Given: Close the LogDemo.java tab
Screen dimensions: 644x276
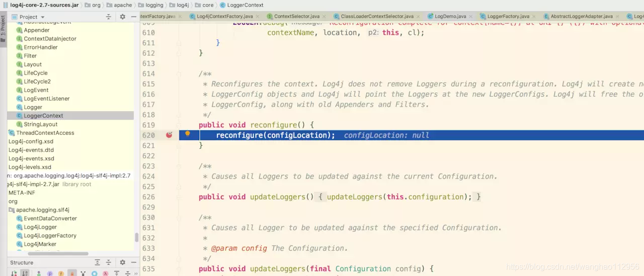Looking at the screenshot, I should click(x=471, y=17).
